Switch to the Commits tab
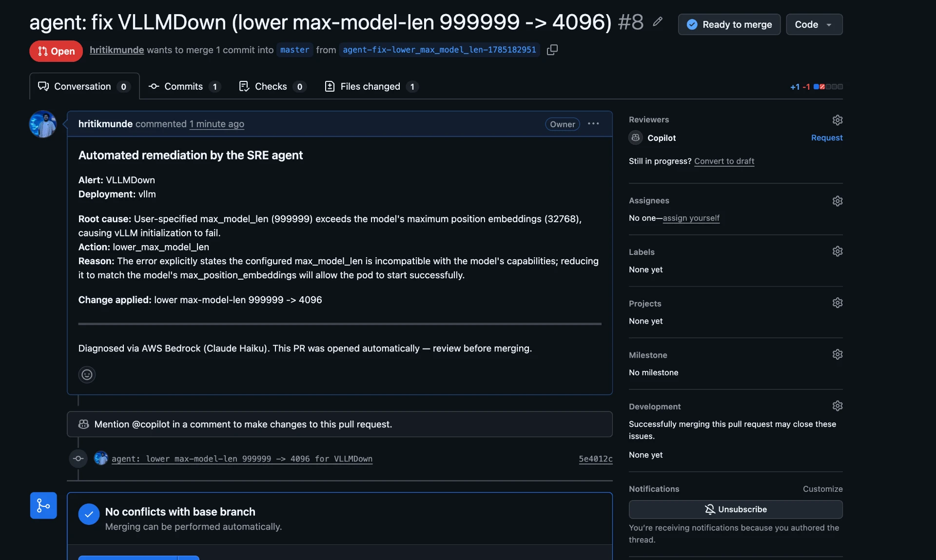The width and height of the screenshot is (936, 560). 184,86
